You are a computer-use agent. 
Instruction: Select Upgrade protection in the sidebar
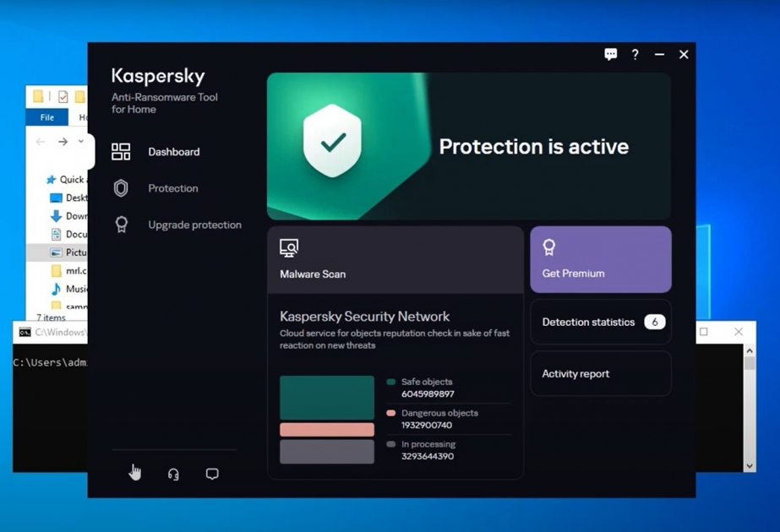click(194, 225)
